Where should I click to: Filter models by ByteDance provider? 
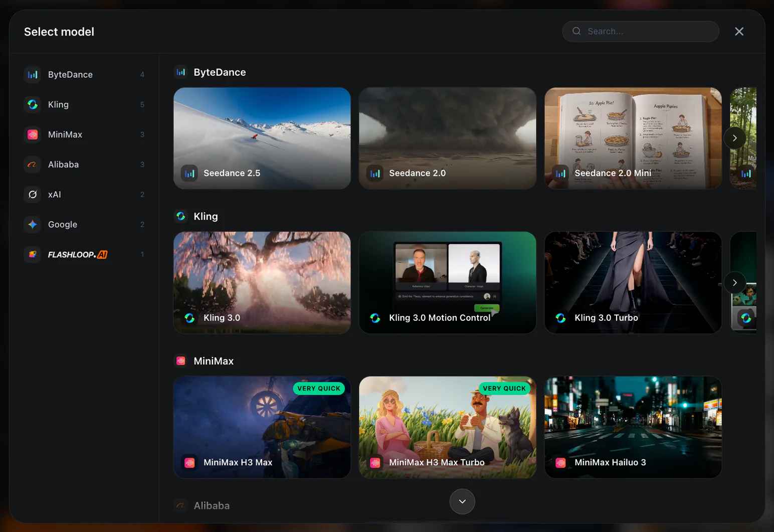[x=84, y=75]
